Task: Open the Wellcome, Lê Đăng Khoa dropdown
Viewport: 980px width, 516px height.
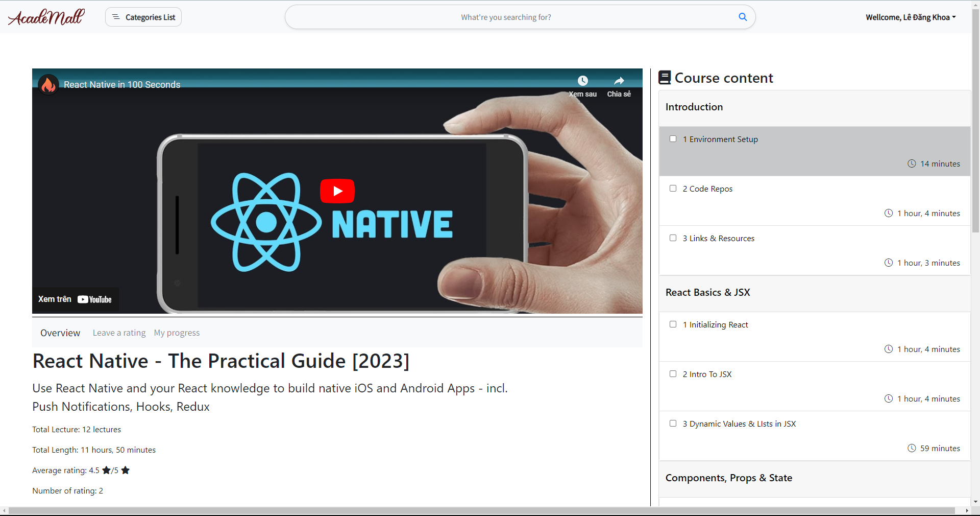Action: 911,17
